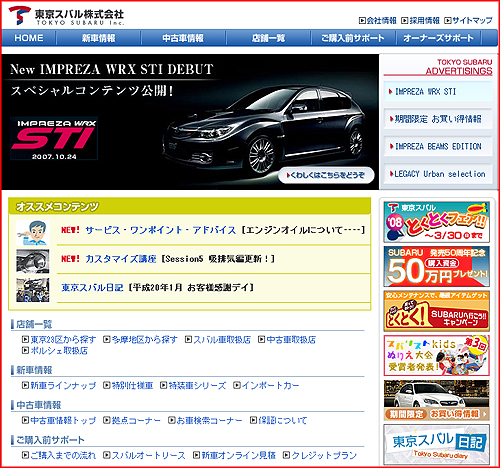Image resolution: width=500 pixels, height=468 pixels.
Task: Click the くわしくはこちらをどうぞ button
Action: pyautogui.click(x=326, y=175)
